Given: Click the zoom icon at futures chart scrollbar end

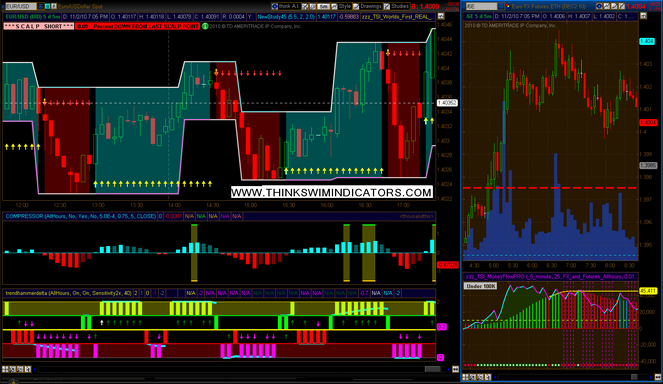Looking at the screenshot, I should point(658,377).
